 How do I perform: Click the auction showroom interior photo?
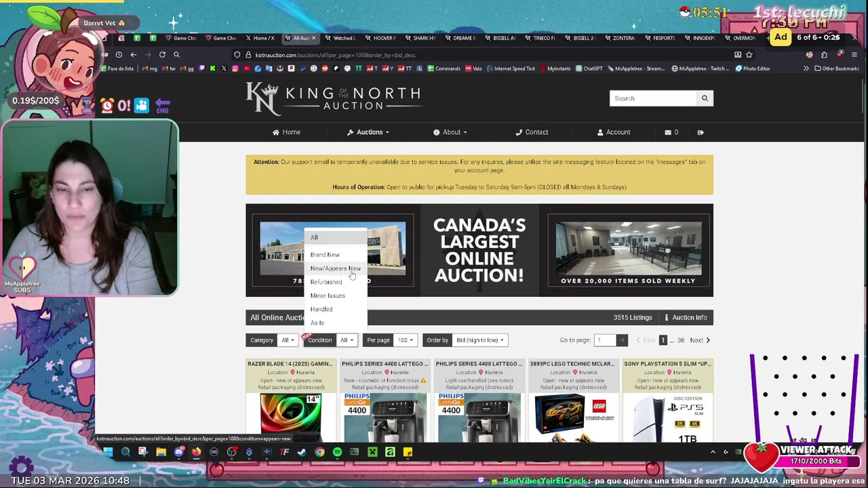(628, 247)
